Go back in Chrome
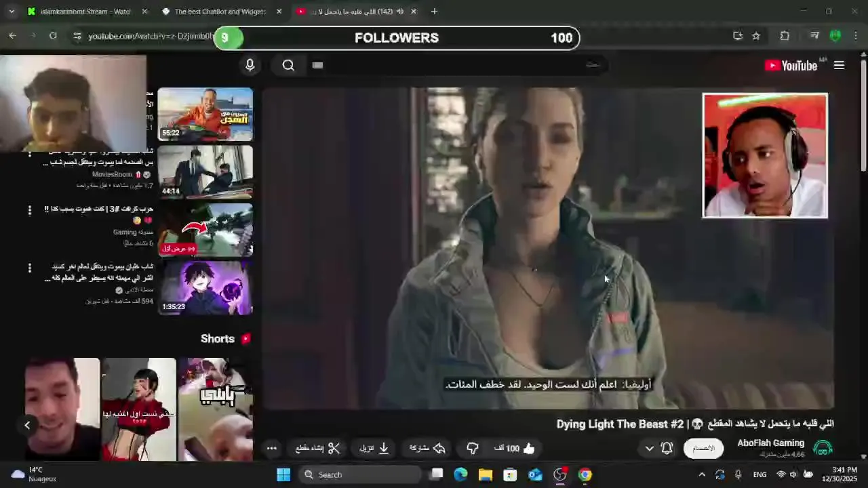868x488 pixels. click(12, 36)
